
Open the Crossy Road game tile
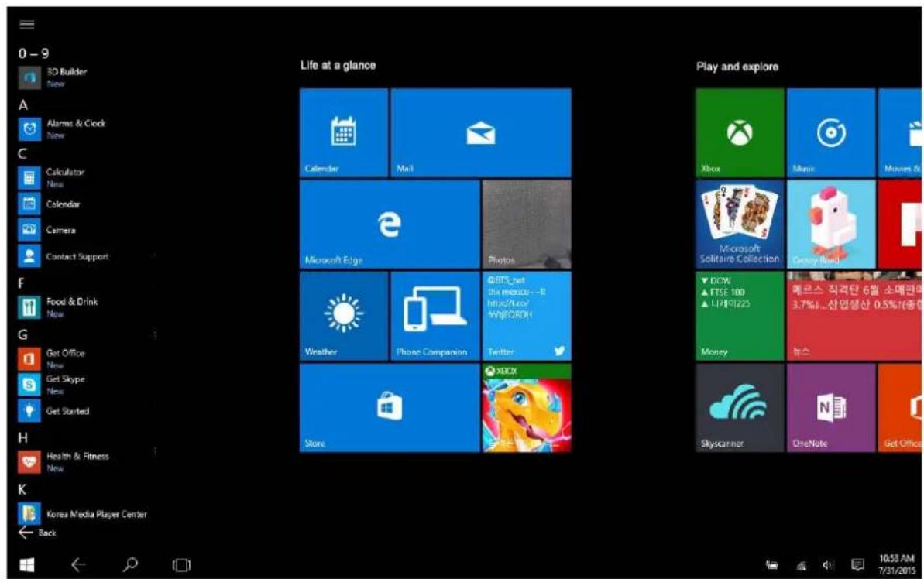831,224
